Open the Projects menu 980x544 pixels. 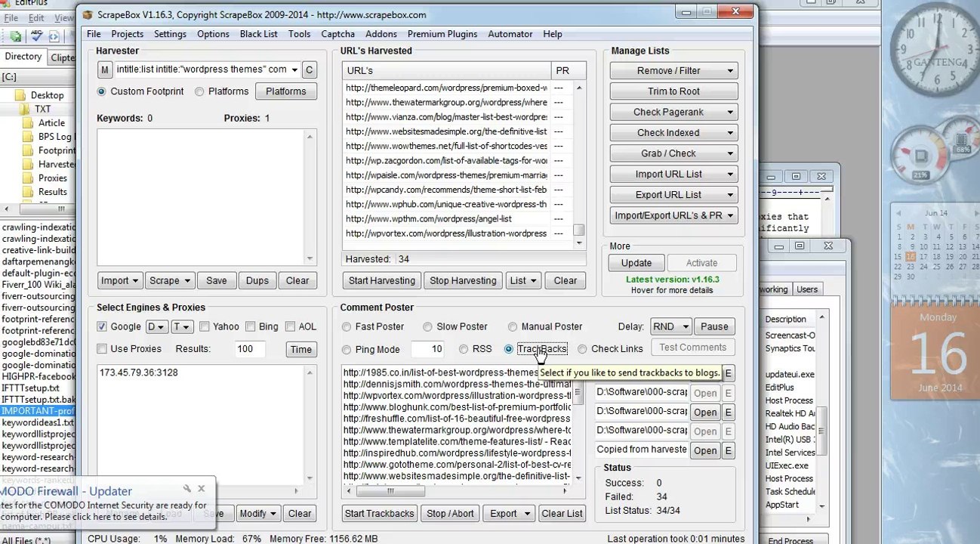point(127,34)
